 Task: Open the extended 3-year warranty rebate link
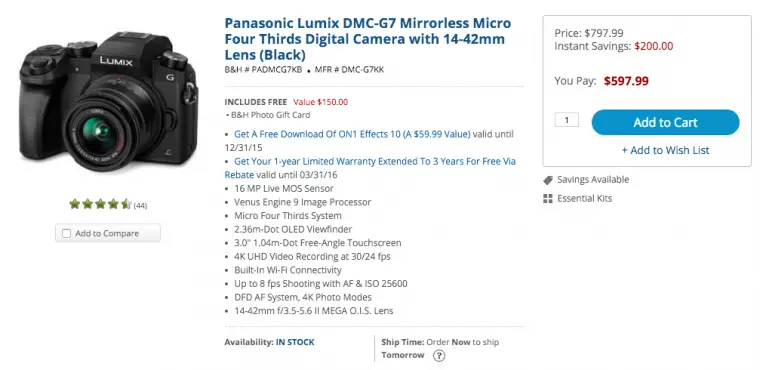(370, 168)
